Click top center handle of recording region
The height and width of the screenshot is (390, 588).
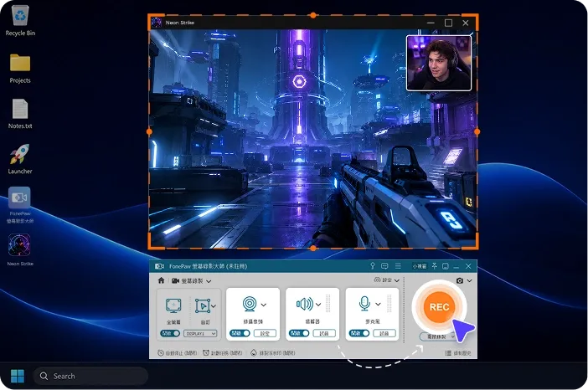[312, 15]
